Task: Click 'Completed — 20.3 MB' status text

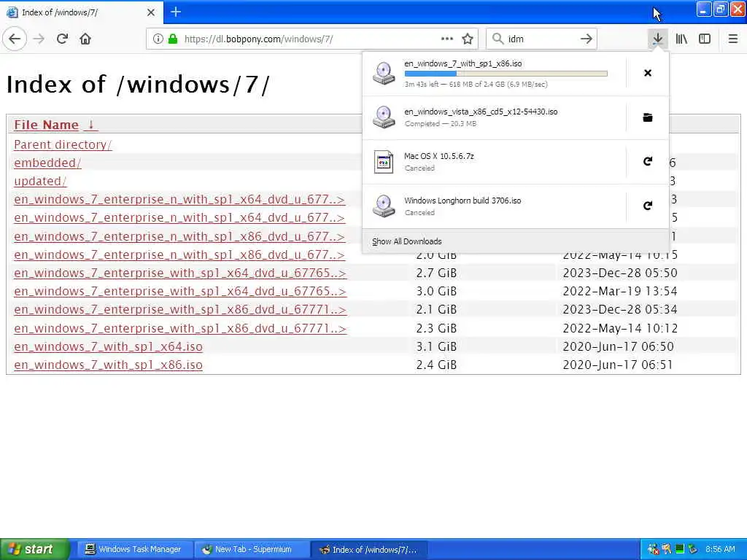Action: coord(440,123)
